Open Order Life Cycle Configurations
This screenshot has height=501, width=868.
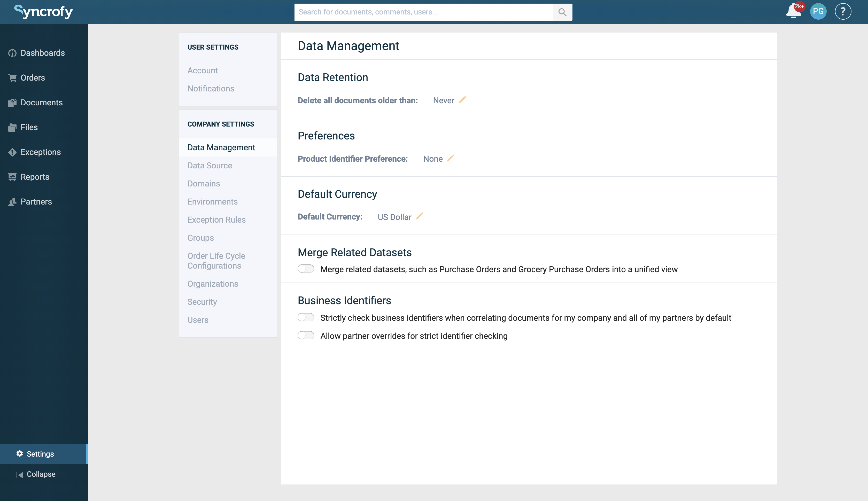coord(216,261)
